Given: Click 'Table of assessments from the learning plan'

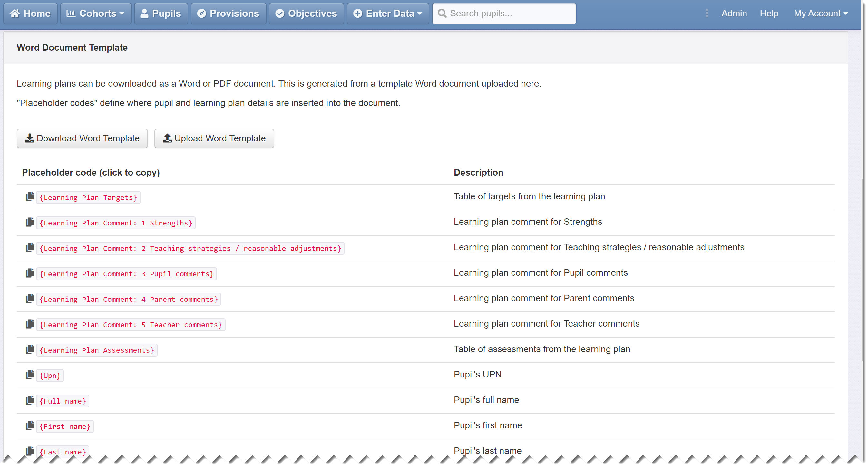Looking at the screenshot, I should tap(542, 349).
